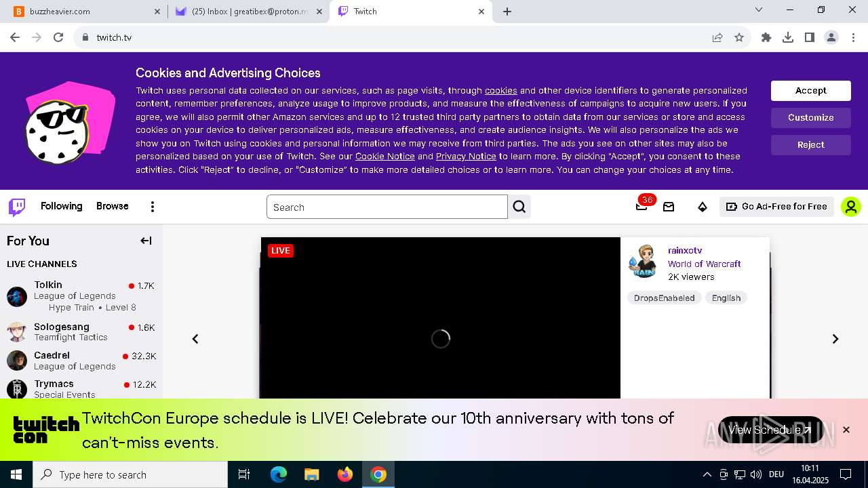Collapse the For You sidebar

(146, 241)
